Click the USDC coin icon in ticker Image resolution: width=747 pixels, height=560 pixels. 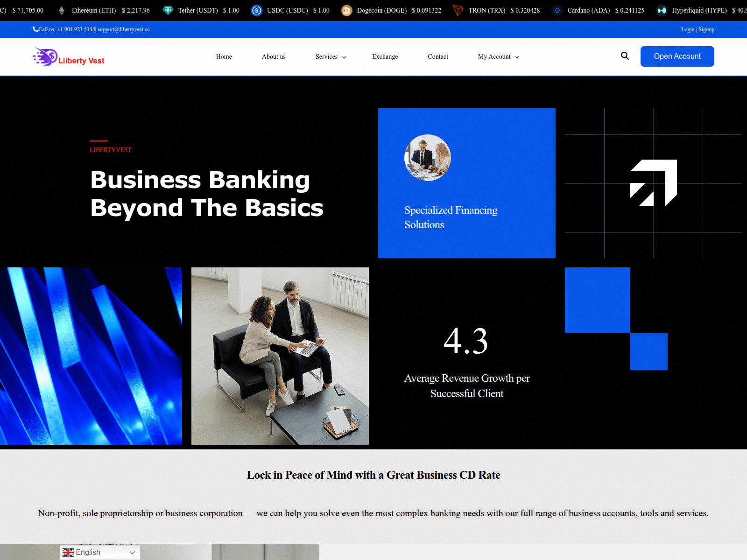coord(257,10)
